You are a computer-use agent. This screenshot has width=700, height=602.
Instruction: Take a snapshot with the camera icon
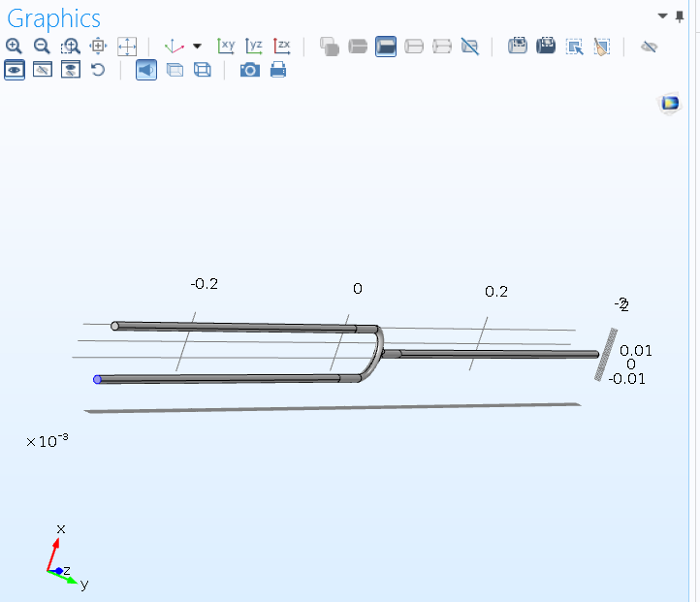pyautogui.click(x=250, y=70)
